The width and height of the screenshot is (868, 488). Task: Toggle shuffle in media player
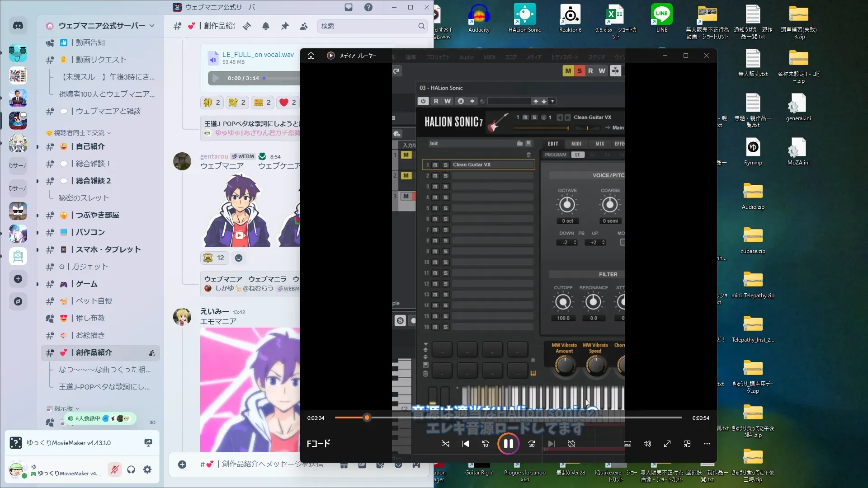point(445,444)
